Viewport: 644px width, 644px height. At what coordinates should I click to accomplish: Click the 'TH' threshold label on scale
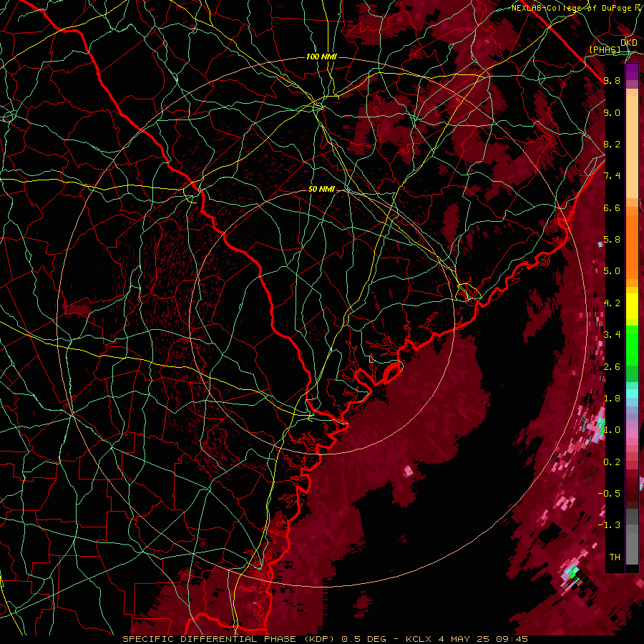click(x=615, y=557)
